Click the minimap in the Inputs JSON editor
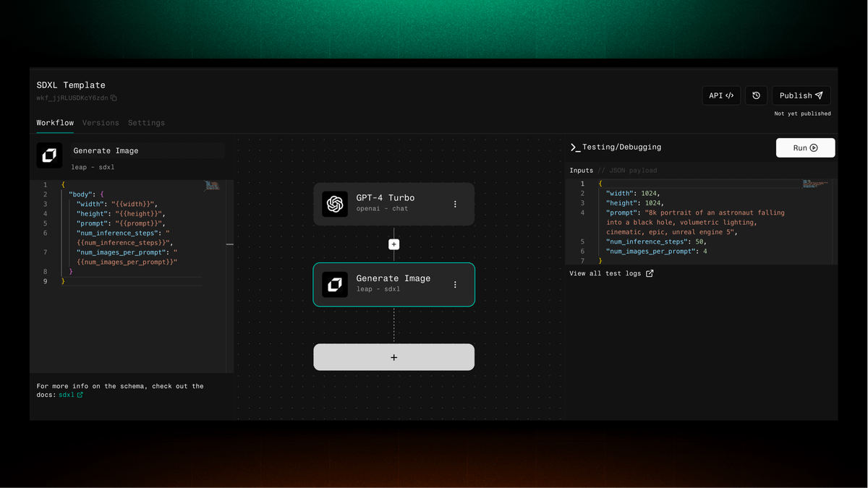This screenshot has width=868, height=488. (816, 184)
